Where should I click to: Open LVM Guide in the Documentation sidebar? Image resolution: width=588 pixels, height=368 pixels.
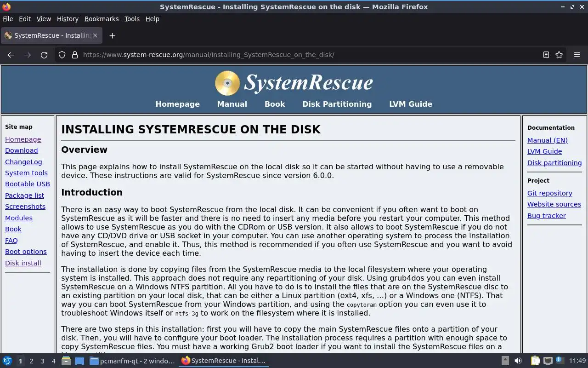tap(545, 151)
